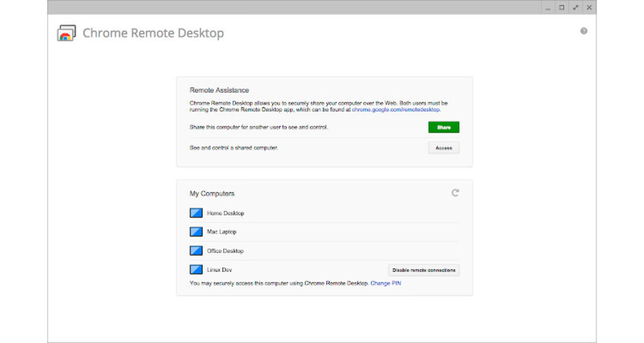Click the Linux Dev monitor icon
644x343 pixels.
point(196,270)
